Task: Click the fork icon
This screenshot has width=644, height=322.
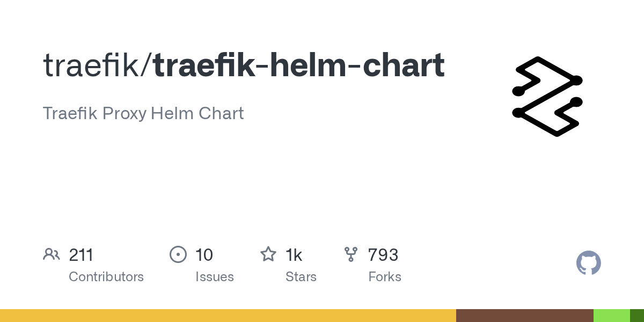Action: (x=351, y=254)
